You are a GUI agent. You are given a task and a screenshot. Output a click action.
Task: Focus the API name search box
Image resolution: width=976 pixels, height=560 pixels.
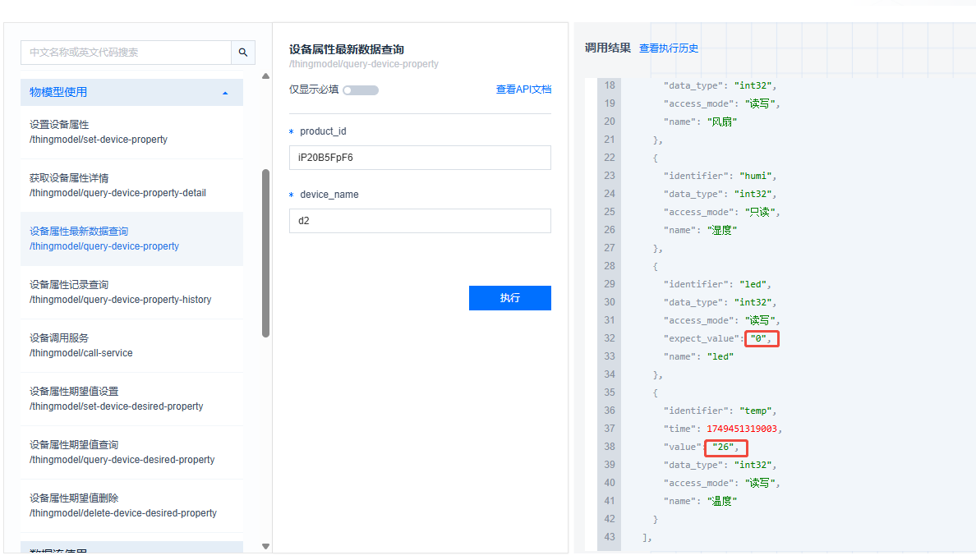(126, 53)
